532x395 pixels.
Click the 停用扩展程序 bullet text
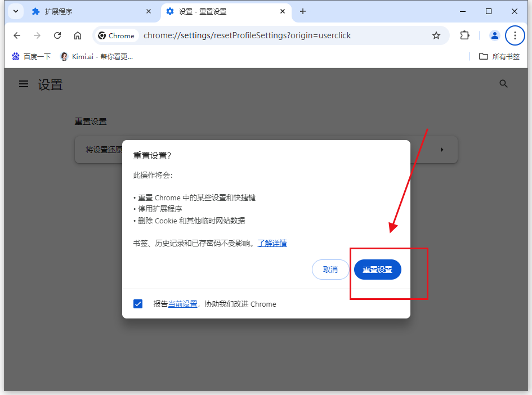160,209
